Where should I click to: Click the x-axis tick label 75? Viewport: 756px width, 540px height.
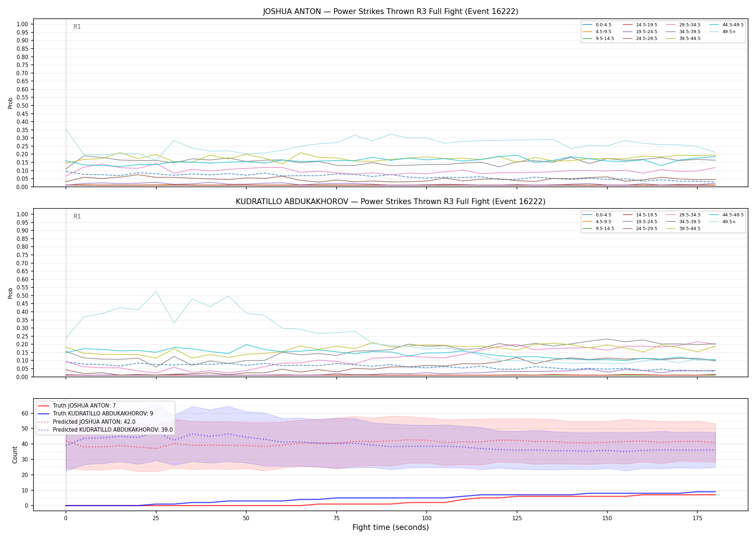point(336,518)
